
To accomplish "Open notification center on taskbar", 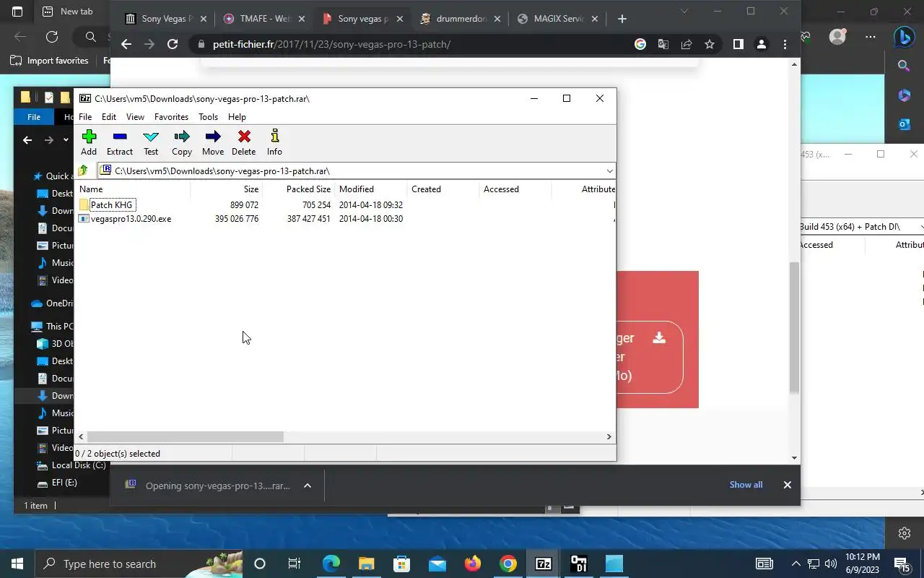I will 902,564.
